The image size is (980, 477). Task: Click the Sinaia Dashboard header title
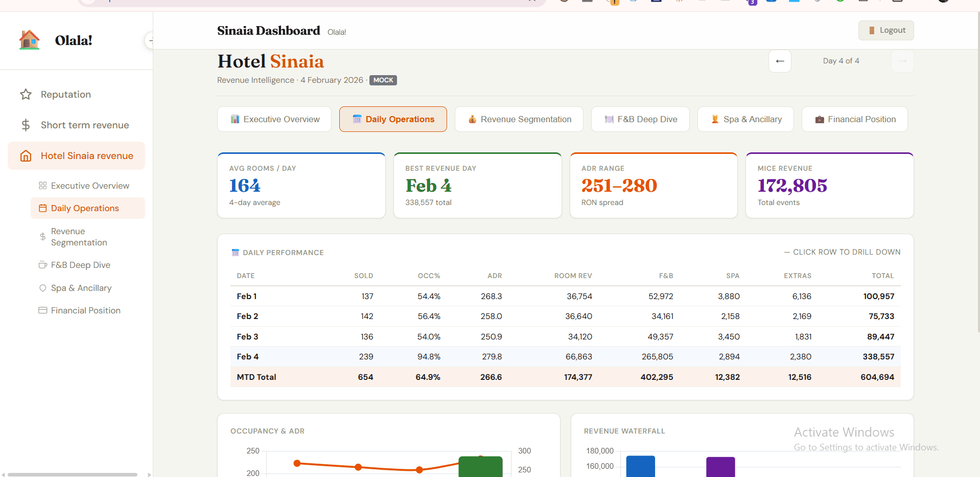(269, 31)
